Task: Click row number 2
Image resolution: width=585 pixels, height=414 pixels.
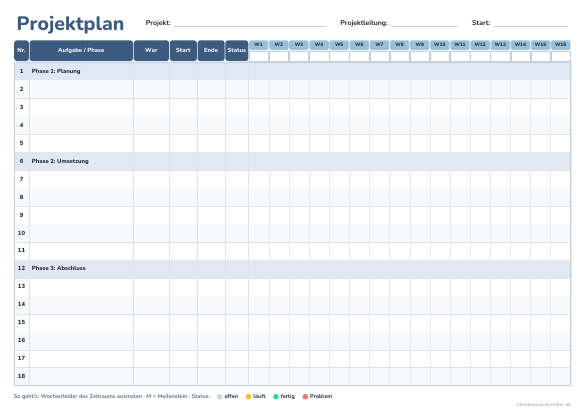Action: [22, 89]
